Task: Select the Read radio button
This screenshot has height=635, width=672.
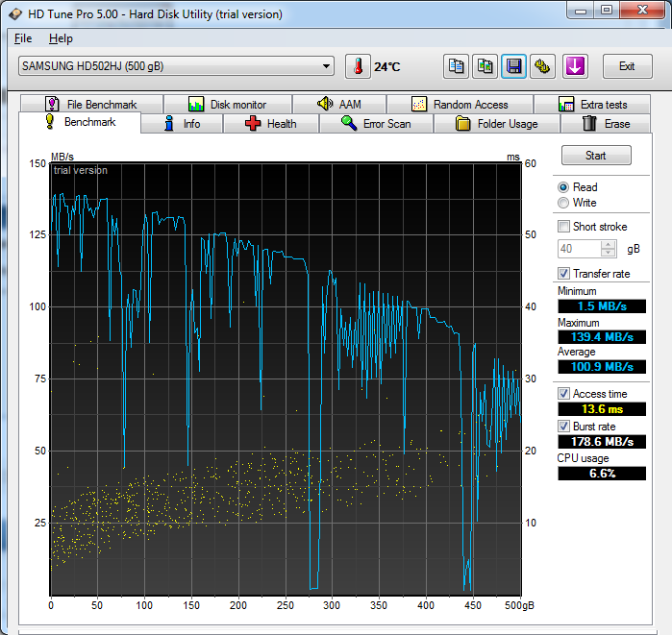Action: click(x=563, y=187)
